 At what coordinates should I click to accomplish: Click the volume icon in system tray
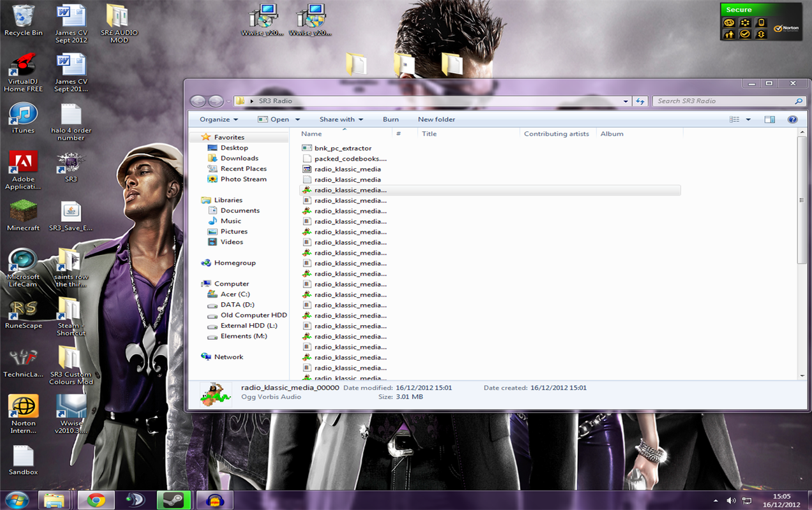point(731,501)
